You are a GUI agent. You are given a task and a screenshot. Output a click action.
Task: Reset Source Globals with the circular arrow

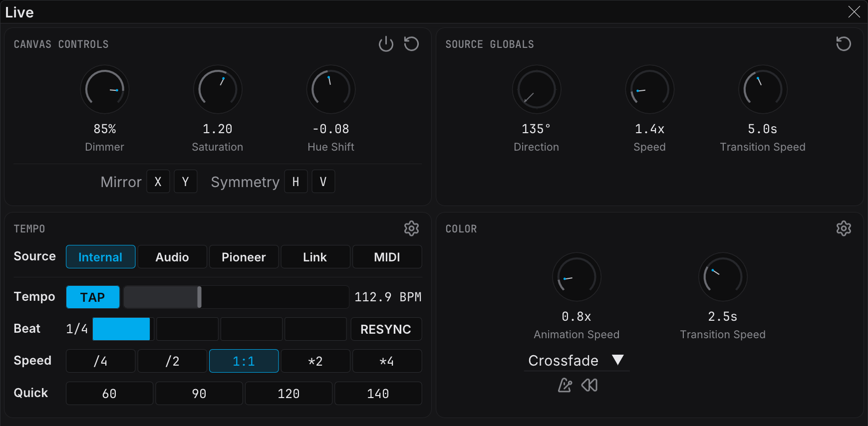pos(844,44)
